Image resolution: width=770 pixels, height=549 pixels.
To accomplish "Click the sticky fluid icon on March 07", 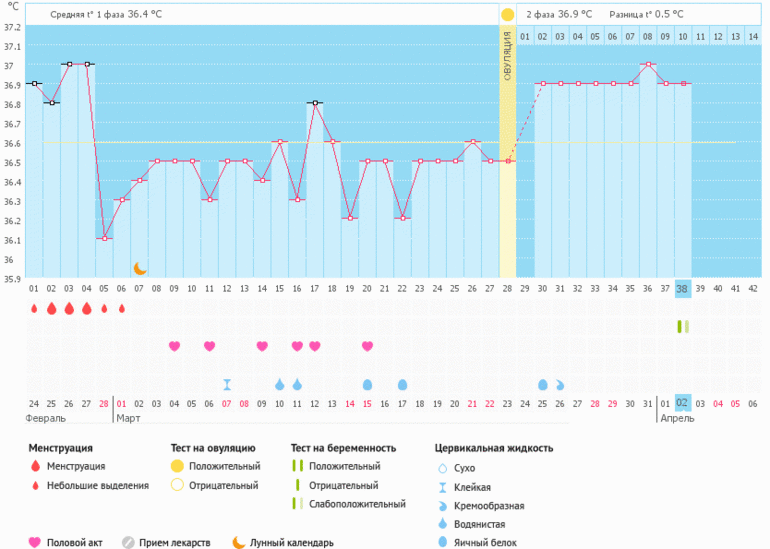I will 227,384.
